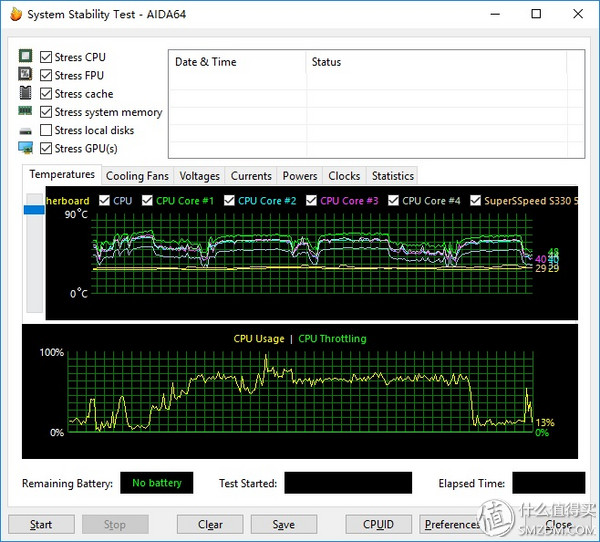Click the CPUID button

point(377,524)
